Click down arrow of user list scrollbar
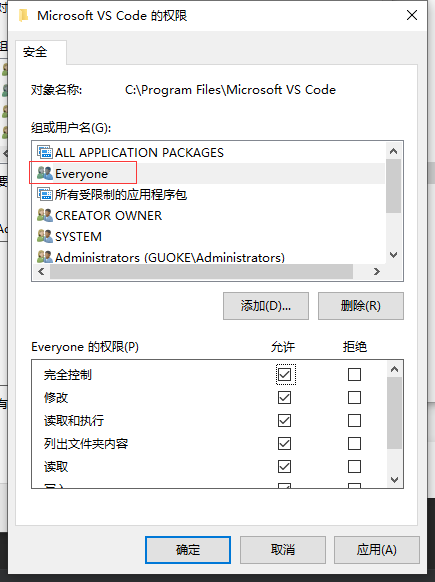 394,255
